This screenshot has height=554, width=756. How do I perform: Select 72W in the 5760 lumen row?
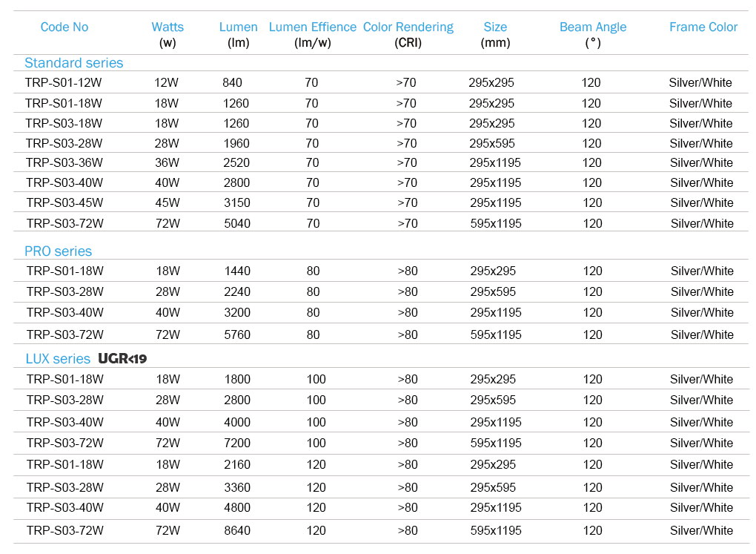click(168, 334)
